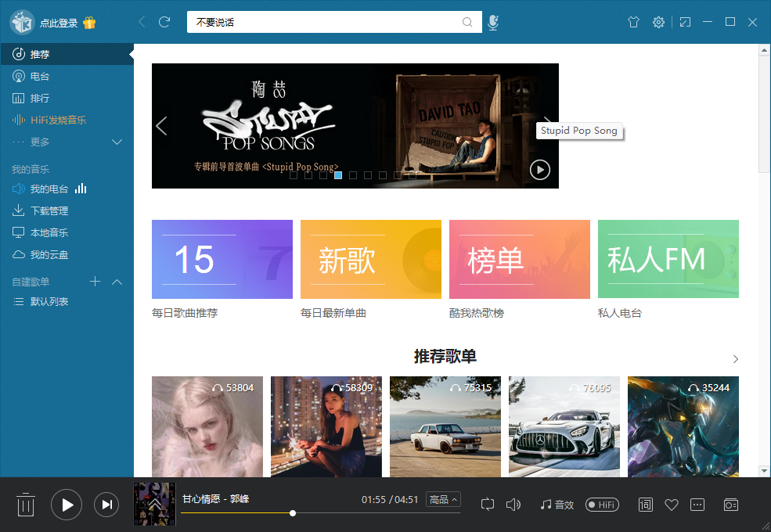The image size is (771, 532).
Task: Click 点此登录 to log in
Action: (59, 23)
